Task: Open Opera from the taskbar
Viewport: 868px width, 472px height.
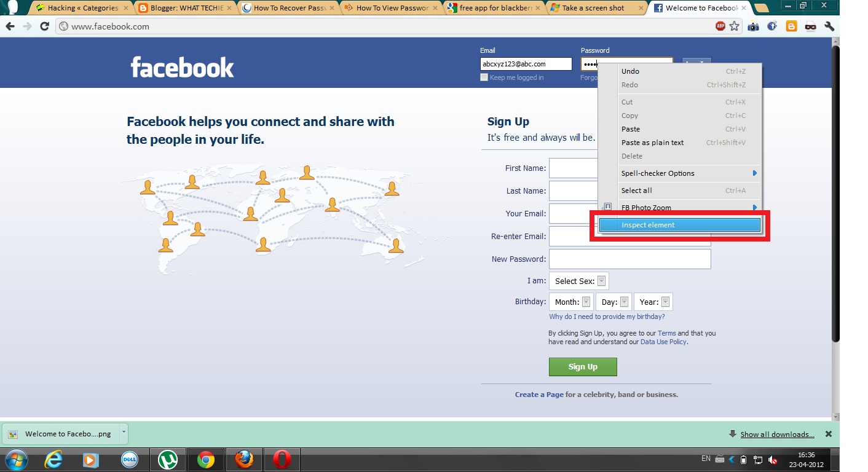Action: click(282, 459)
